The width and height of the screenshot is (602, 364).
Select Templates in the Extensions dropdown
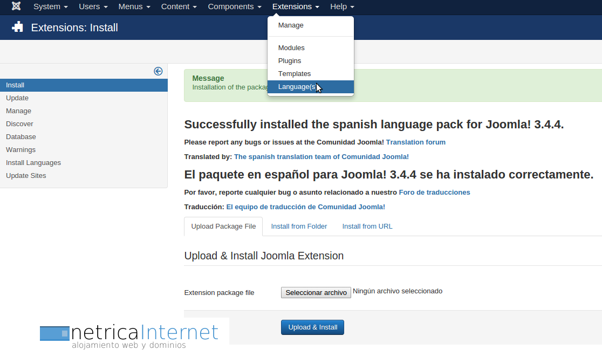point(295,74)
